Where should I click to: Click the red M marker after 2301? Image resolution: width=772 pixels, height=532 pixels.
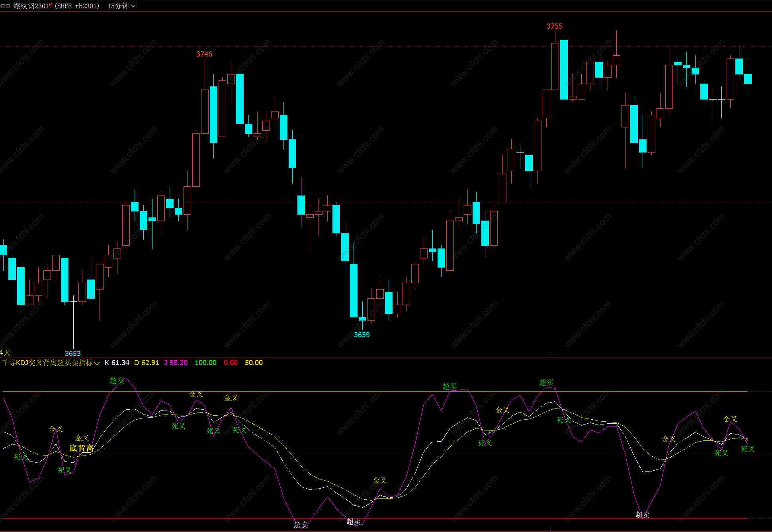[51, 5]
